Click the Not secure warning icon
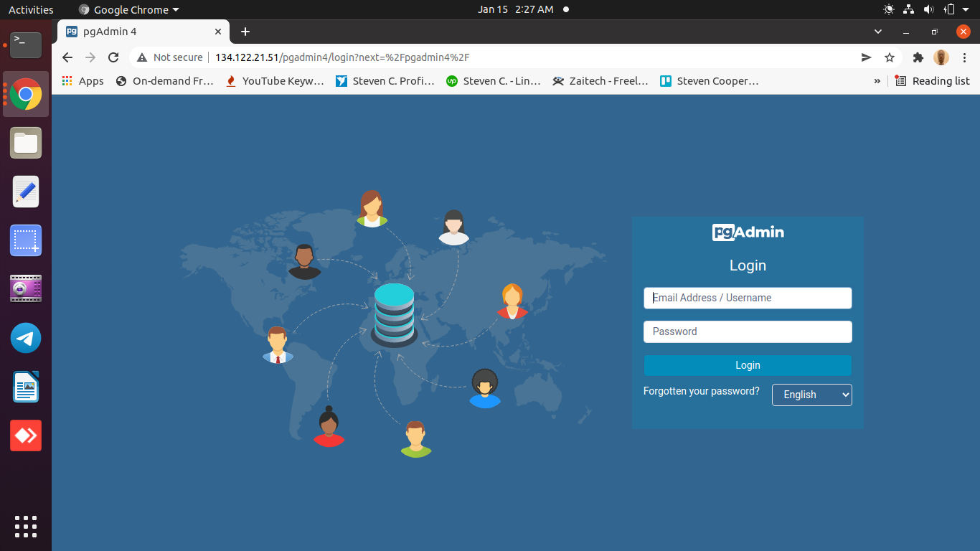 (142, 57)
